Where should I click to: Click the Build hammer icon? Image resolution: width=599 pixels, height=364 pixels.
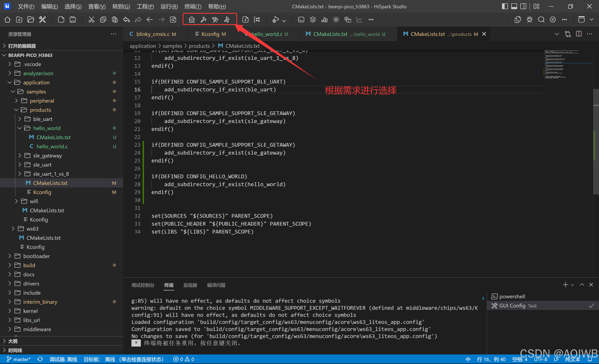(x=203, y=20)
